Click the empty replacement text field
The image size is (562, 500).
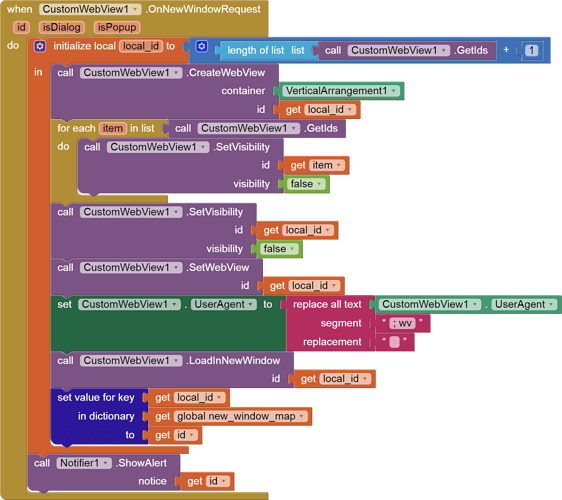click(x=395, y=342)
